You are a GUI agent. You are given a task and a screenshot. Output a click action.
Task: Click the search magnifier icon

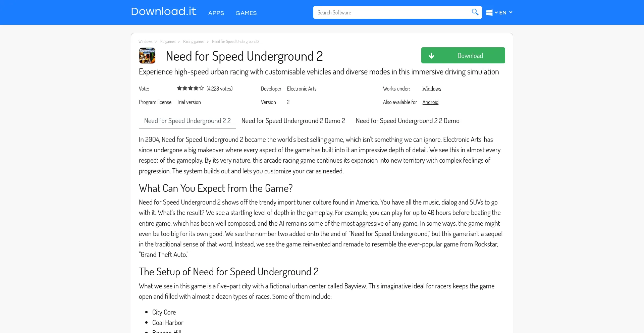475,12
